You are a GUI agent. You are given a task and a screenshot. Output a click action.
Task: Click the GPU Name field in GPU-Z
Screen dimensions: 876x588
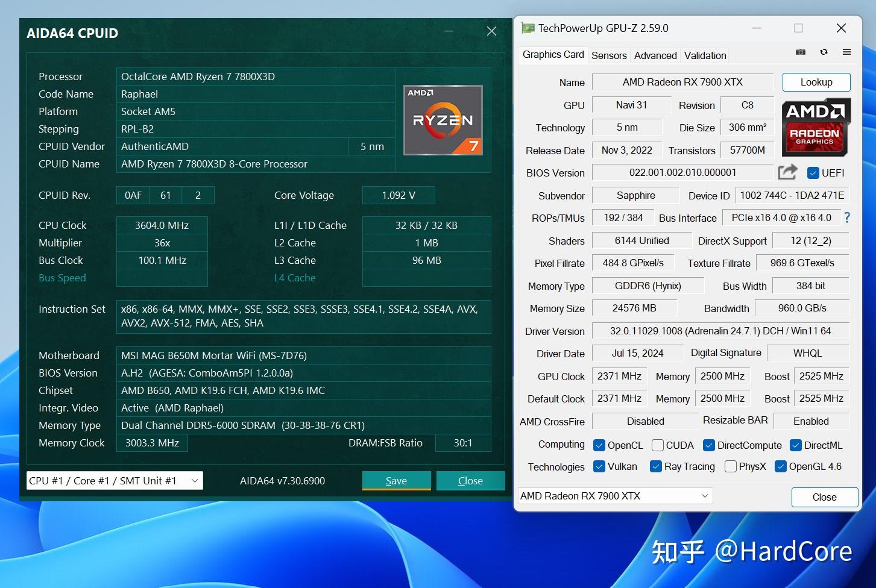(682, 82)
